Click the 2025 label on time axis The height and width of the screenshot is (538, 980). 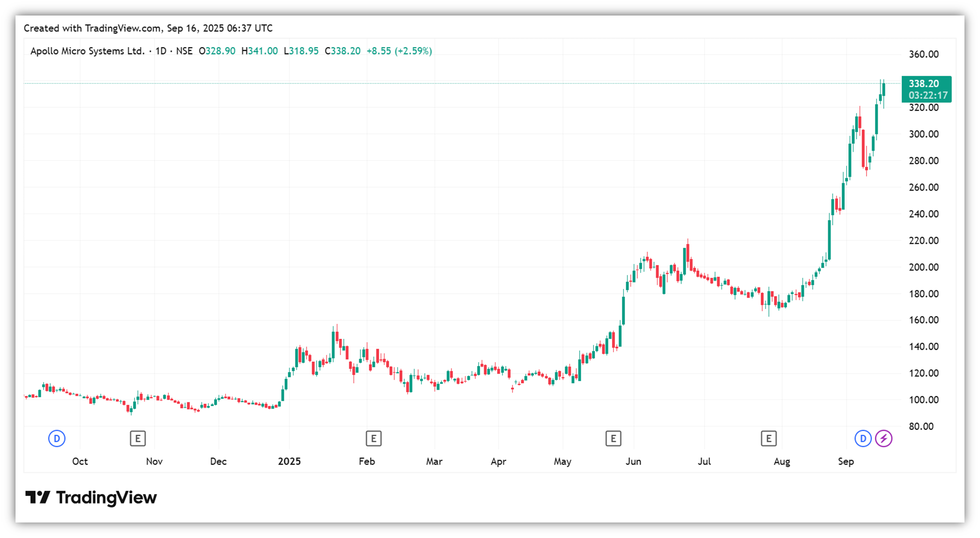(x=289, y=461)
